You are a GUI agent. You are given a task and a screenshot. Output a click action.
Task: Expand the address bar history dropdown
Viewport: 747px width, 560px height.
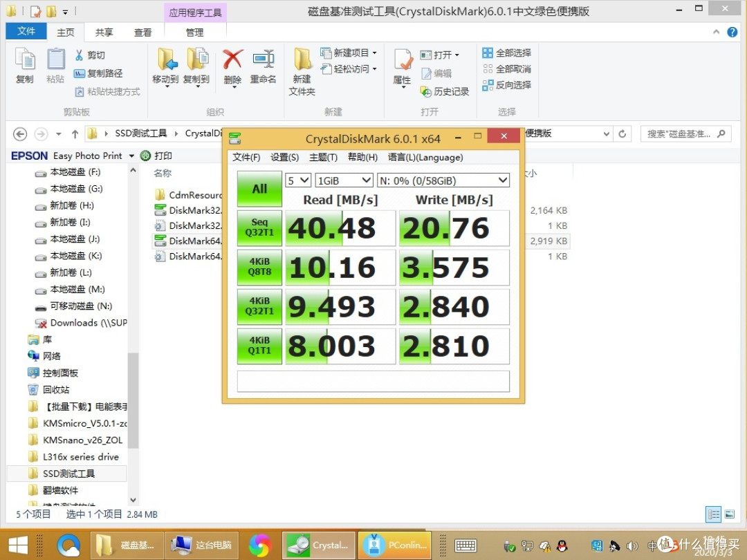(607, 134)
